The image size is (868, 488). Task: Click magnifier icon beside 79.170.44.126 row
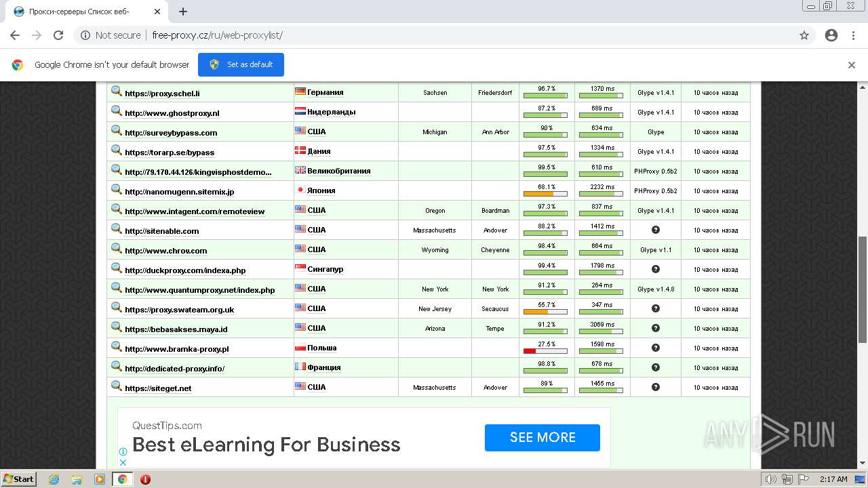point(117,170)
